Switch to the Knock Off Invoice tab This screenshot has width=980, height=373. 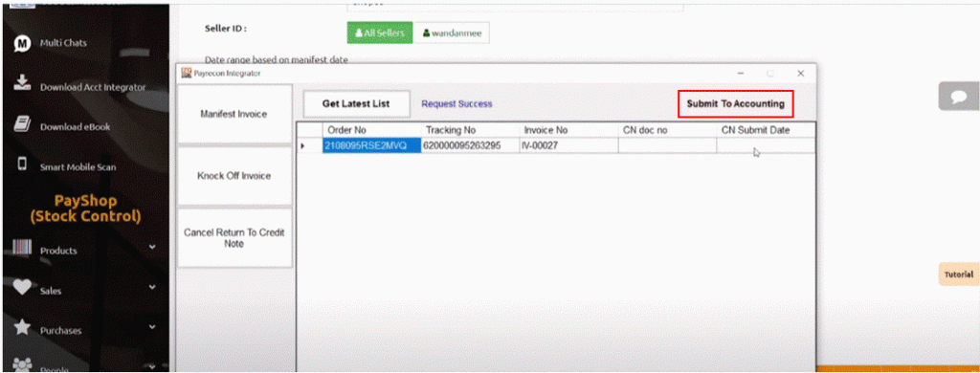tap(234, 176)
